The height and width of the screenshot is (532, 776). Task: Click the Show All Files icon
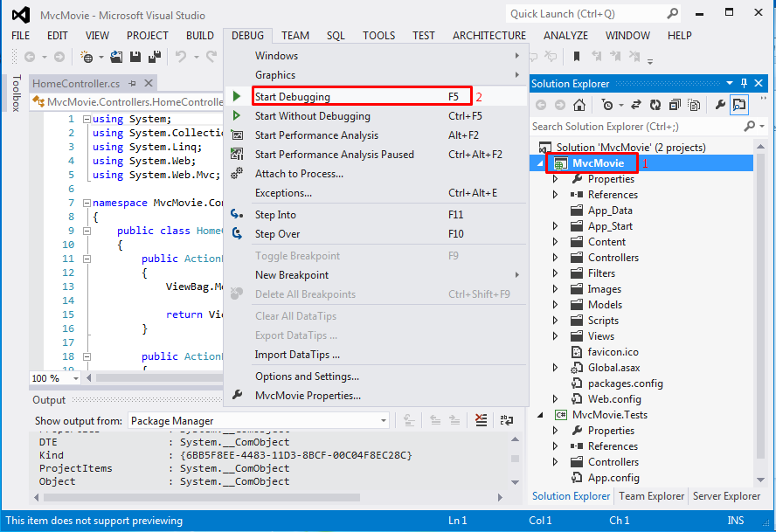click(695, 105)
